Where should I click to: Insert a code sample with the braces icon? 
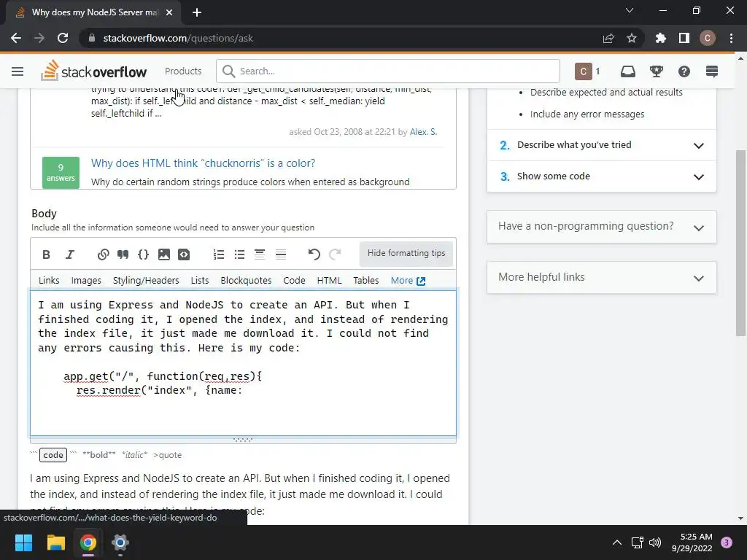click(143, 254)
